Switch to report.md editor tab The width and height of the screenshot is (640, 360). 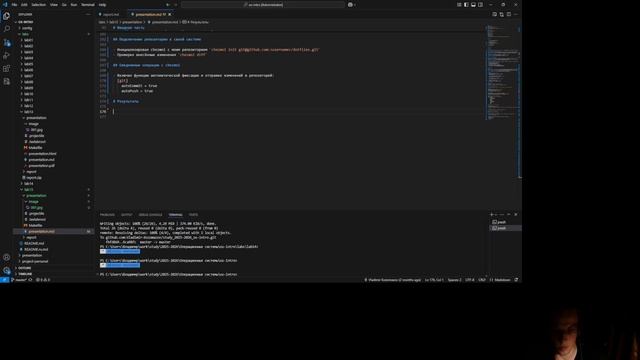coord(111,14)
